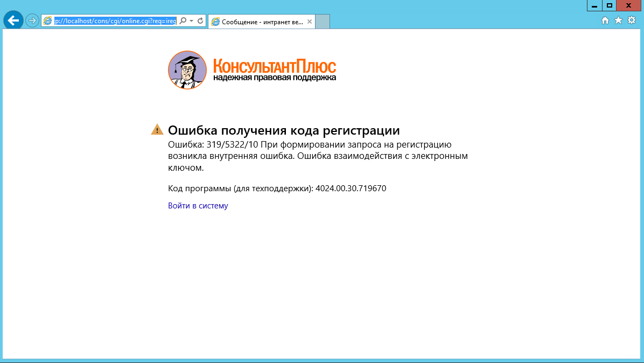Click 'Ошибка получения кода регистрации' heading
Screen dimensions: 644x363
pos(284,130)
